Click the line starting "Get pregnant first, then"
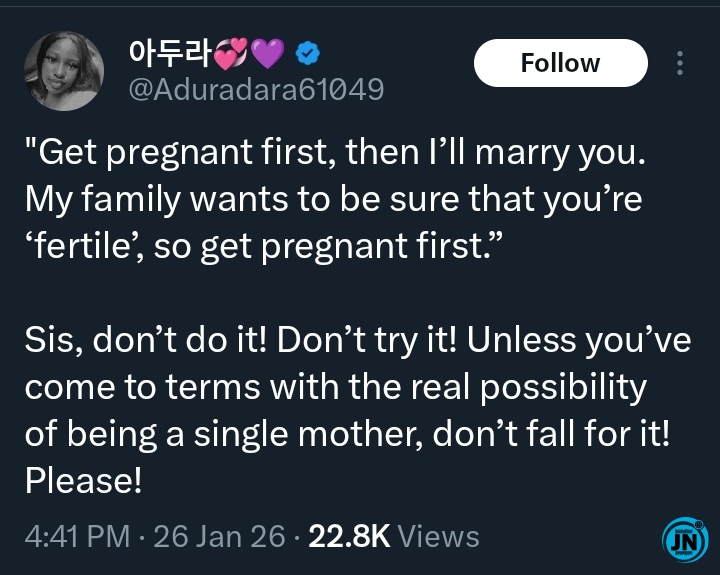This screenshot has height=575, width=720. [x=330, y=153]
